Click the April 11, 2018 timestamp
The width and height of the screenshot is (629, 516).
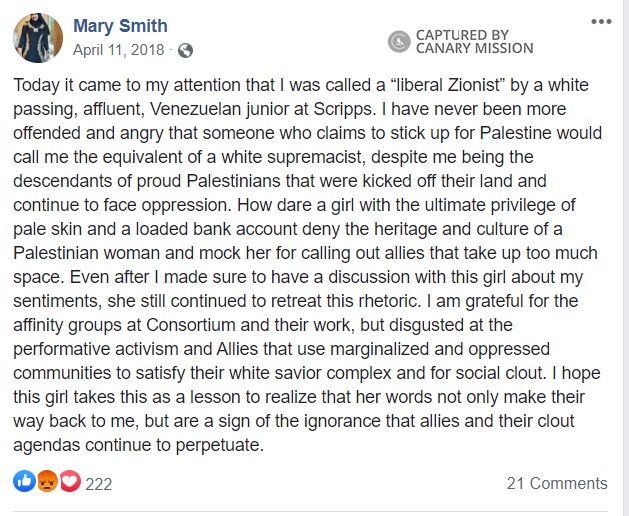coord(119,49)
